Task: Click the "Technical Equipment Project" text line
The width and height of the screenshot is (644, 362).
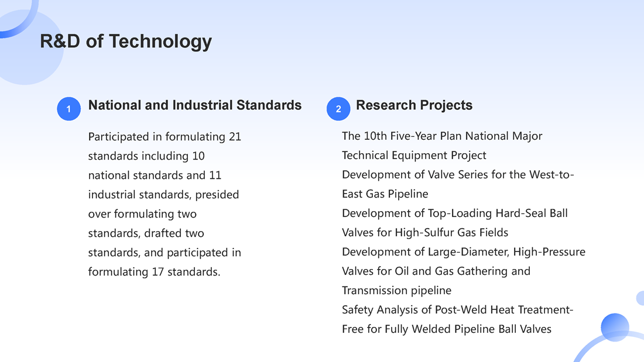Action: 414,156
